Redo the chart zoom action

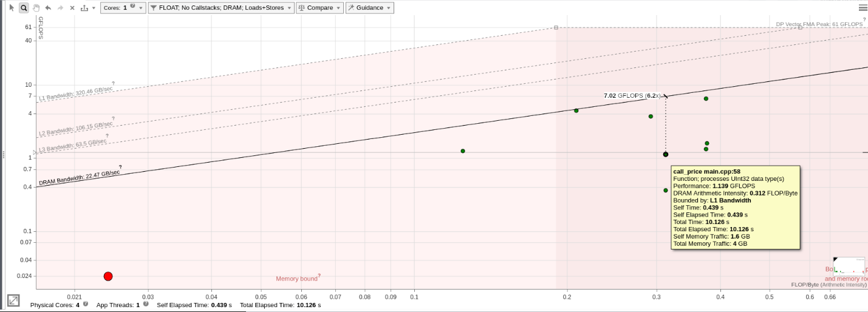(60, 8)
